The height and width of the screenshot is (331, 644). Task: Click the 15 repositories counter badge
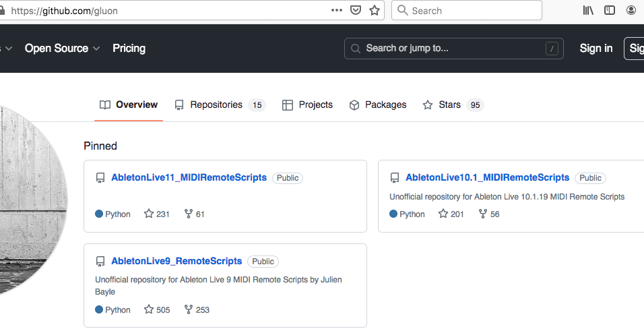click(x=257, y=105)
